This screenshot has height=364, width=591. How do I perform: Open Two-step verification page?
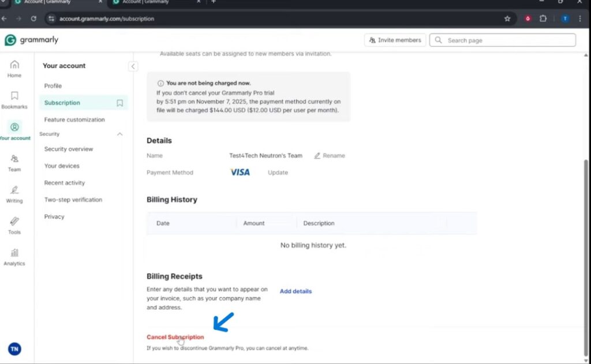coord(73,200)
